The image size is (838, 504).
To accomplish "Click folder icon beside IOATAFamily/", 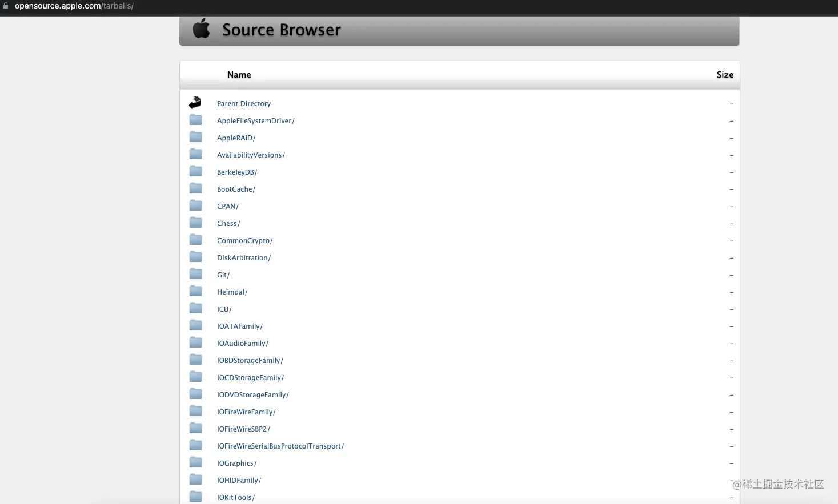I will pyautogui.click(x=195, y=325).
